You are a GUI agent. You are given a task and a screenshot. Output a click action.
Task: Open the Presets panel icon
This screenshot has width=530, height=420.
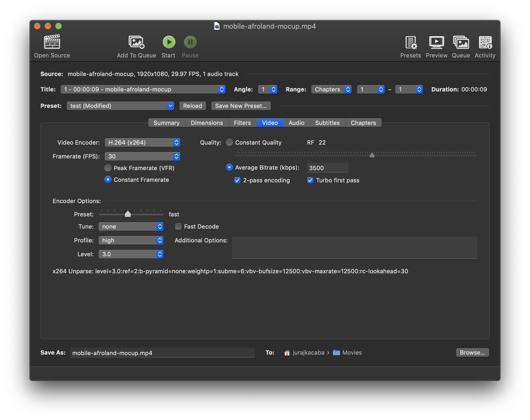click(x=411, y=43)
